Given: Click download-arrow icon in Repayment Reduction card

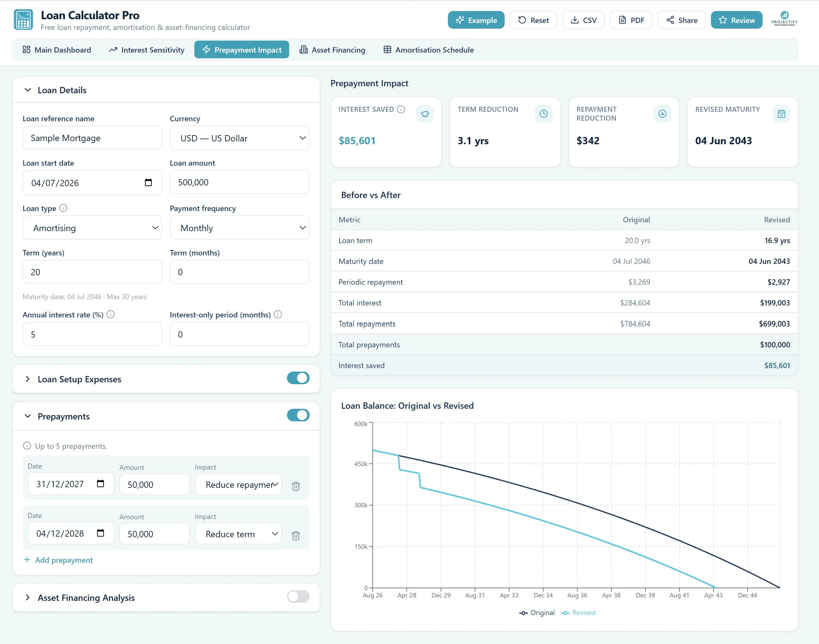Looking at the screenshot, I should point(662,114).
